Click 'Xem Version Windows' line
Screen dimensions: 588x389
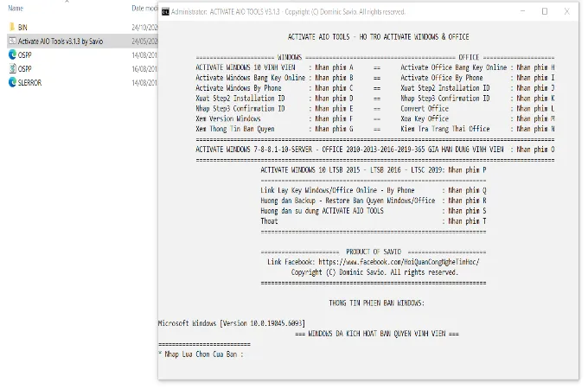274,118
